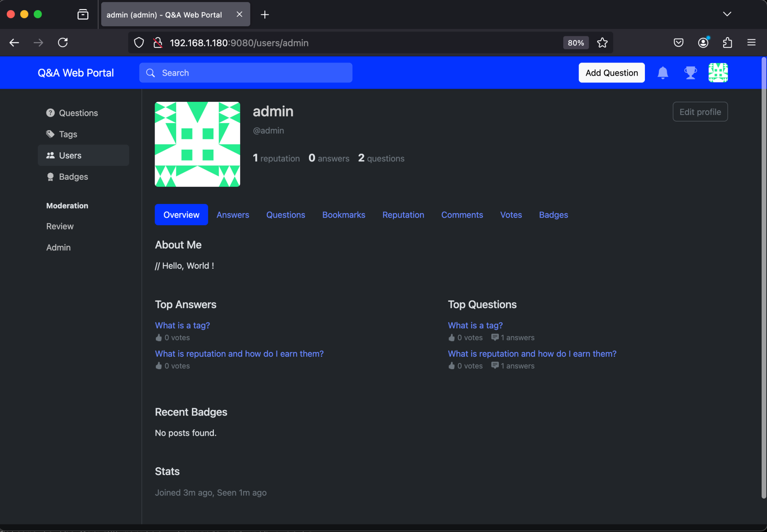Open the Comments tab
The height and width of the screenshot is (532, 767).
pos(462,215)
